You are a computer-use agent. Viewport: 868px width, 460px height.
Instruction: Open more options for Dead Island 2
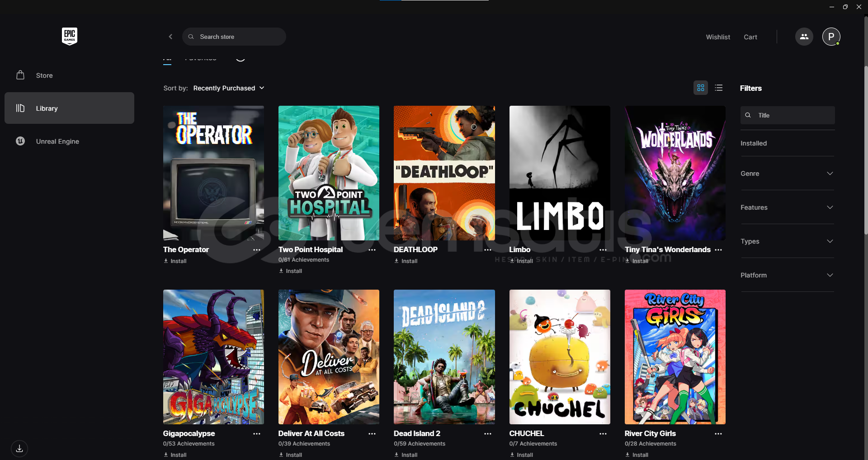click(x=488, y=434)
